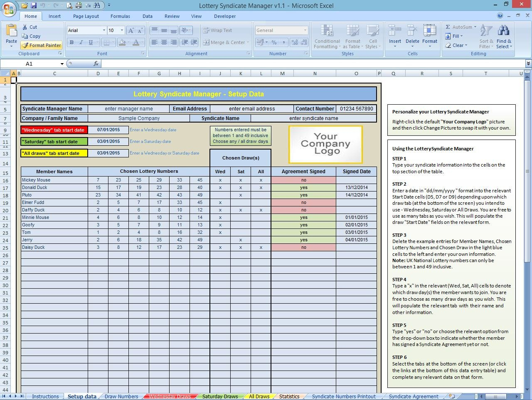Screen dimensions: 532x400
Task: Expand the Name Box dropdown arrow
Action: (x=62, y=64)
